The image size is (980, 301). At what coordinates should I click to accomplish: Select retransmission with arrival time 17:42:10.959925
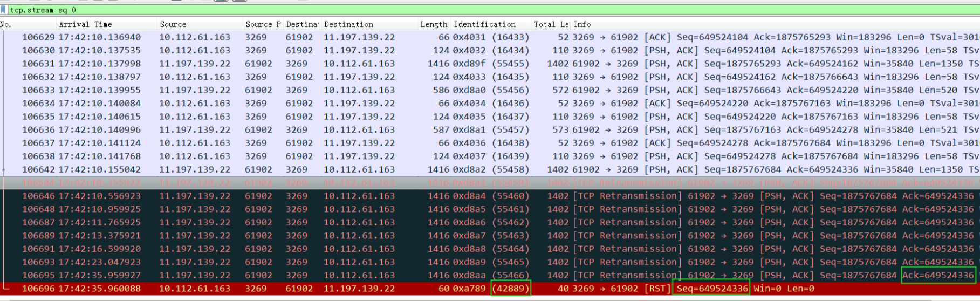tap(490, 209)
